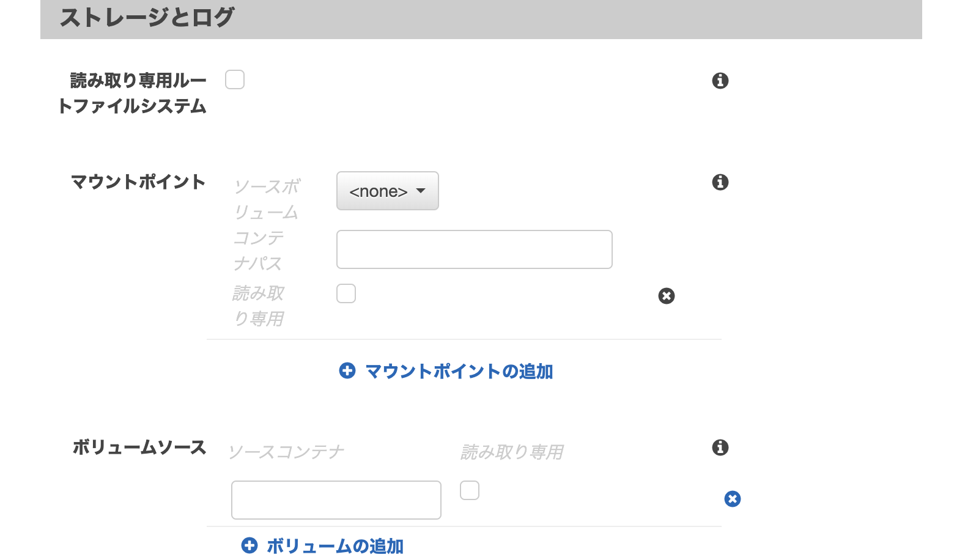Click info icon for 読み取り専用ルートファイルシステム

(x=720, y=81)
